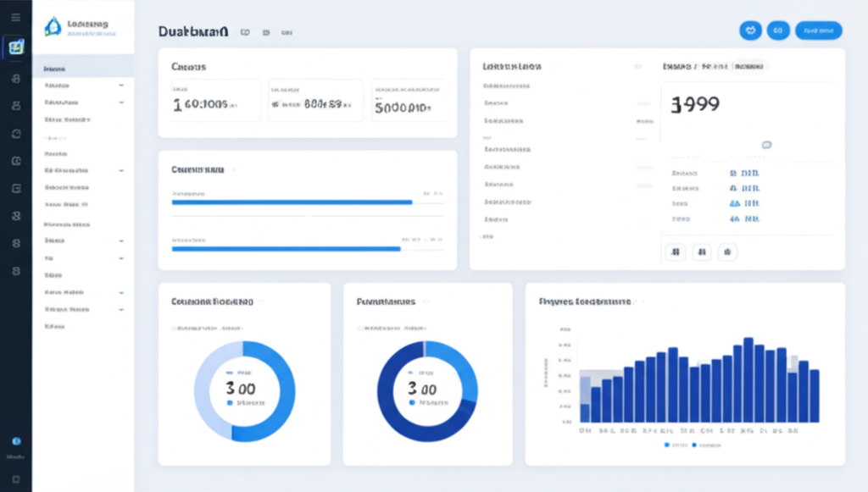Viewport: 868px width, 492px height.
Task: Click the leftmost square icon button below the stats list
Action: point(676,252)
